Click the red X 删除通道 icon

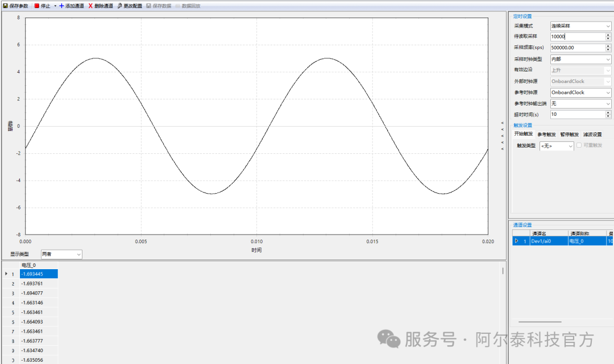pos(90,6)
